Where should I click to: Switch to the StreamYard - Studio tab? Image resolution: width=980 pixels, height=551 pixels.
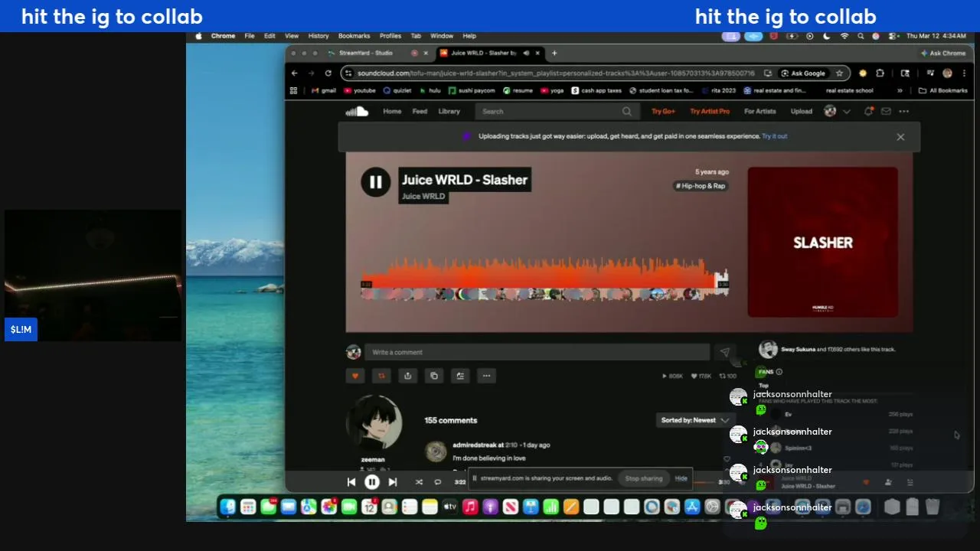366,53
